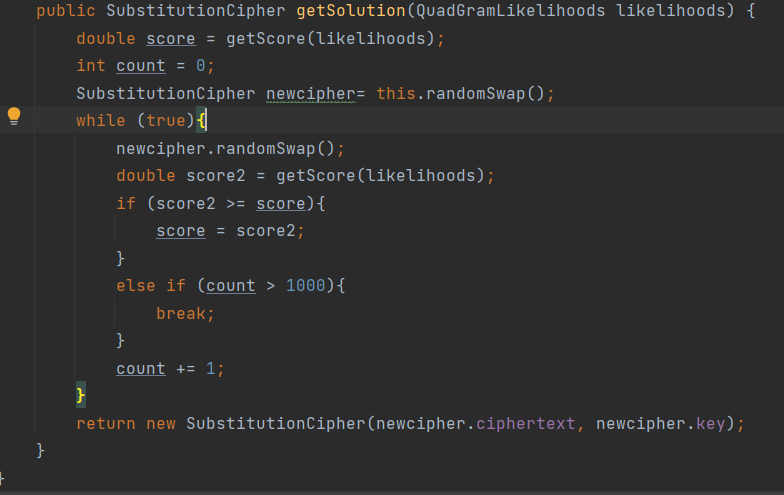Click 'count' in the count += 1 line
Image resolution: width=784 pixels, height=495 pixels.
pos(141,368)
